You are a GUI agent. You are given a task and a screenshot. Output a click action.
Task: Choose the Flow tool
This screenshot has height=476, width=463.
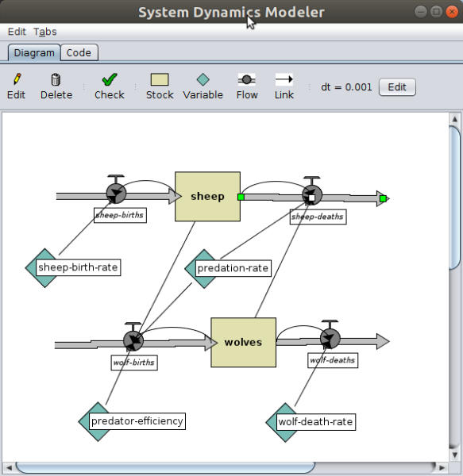tap(247, 86)
